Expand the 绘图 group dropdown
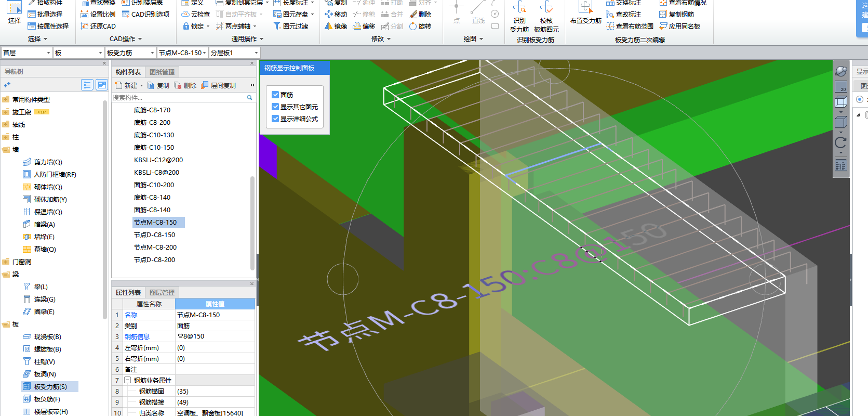Screen dimensions: 868x416 pyautogui.click(x=481, y=39)
